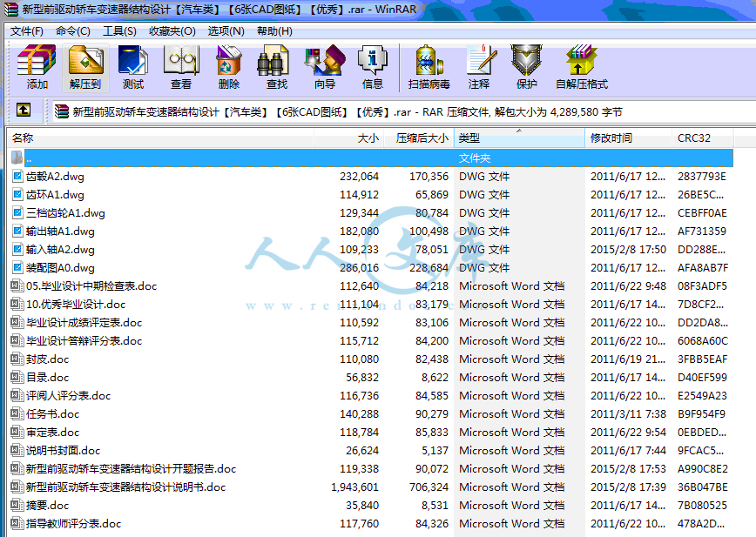This screenshot has width=756, height=537.
Task: Open the 文件(F) menu
Action: click(x=27, y=31)
